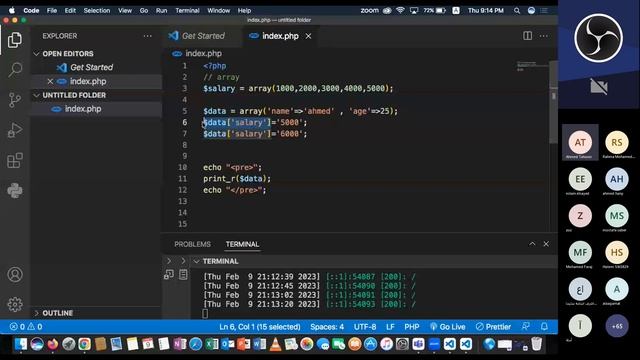The width and height of the screenshot is (640, 360).
Task: Open the Accounts menu icon
Action: point(15,275)
